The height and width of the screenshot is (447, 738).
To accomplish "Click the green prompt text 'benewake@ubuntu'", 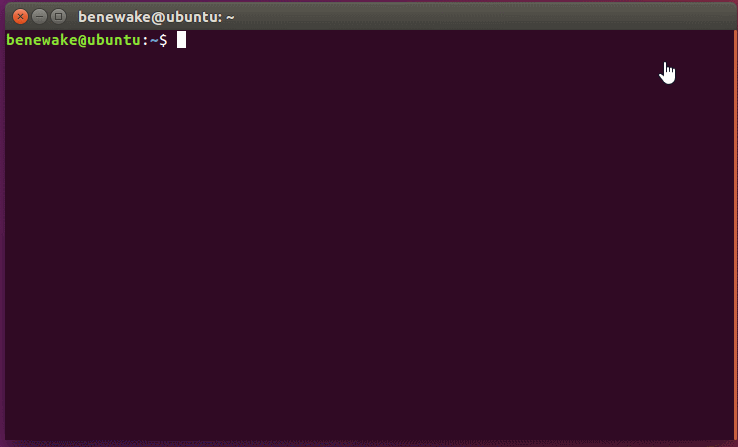I will coord(73,40).
